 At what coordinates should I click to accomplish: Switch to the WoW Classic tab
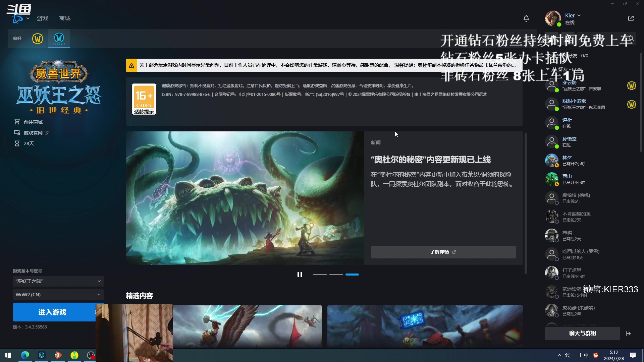click(59, 39)
